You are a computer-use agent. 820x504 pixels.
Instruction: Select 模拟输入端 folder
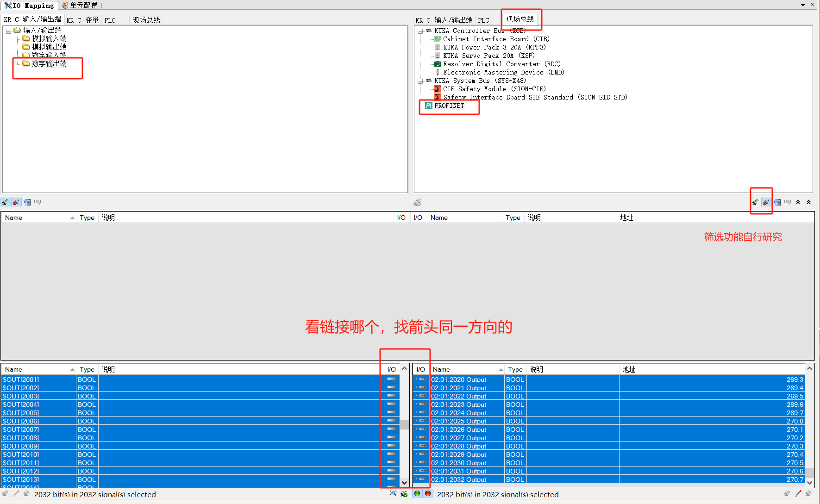point(49,38)
